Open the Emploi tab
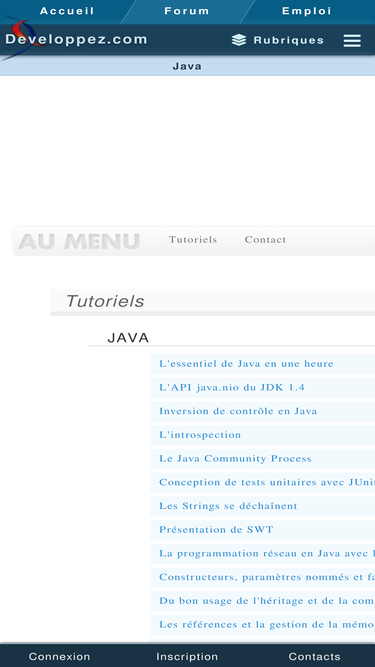Viewport: 375px width, 667px height. 307,11
